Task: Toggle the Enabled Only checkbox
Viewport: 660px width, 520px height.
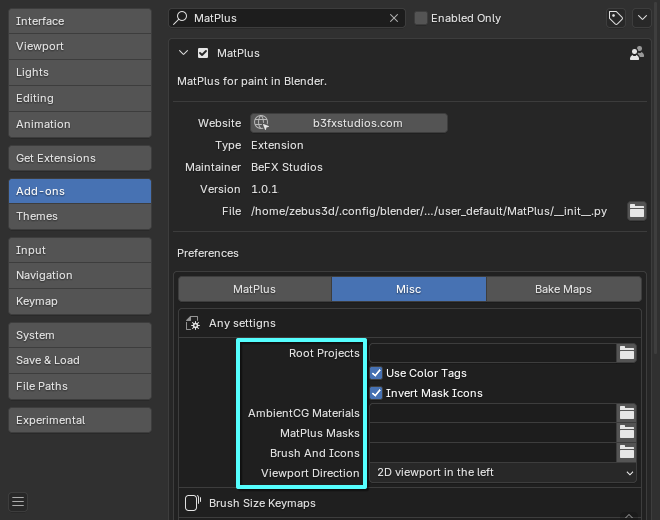Action: pos(421,18)
